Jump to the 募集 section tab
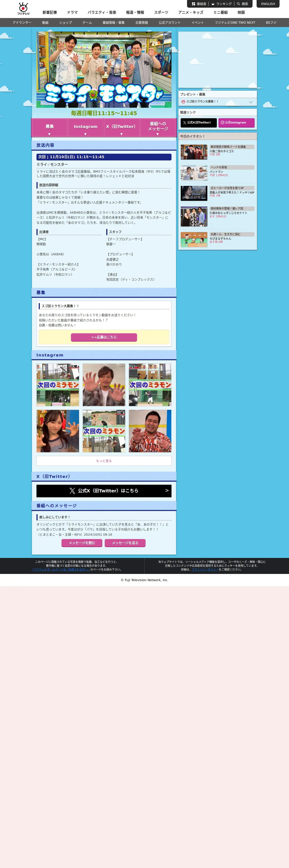 coord(50,128)
